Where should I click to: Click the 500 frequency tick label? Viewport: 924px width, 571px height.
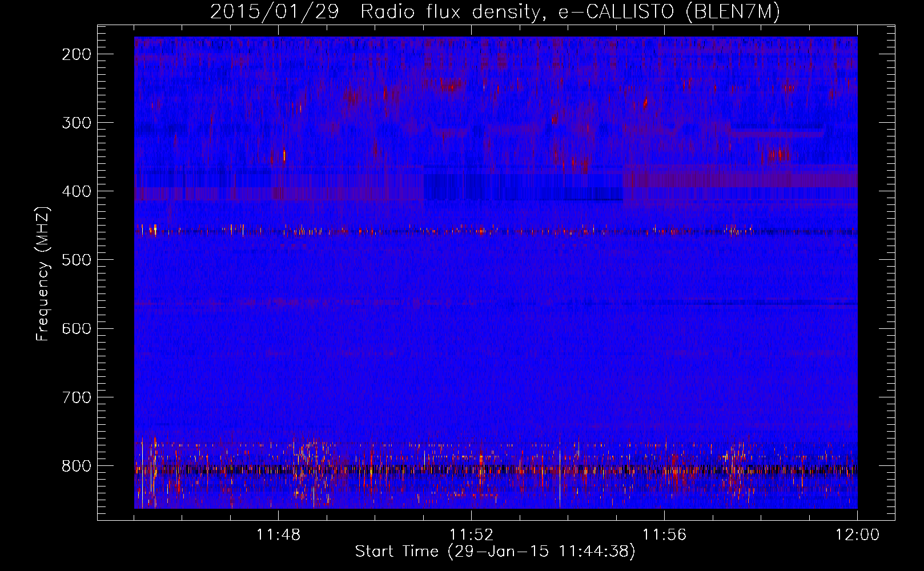[x=77, y=260]
